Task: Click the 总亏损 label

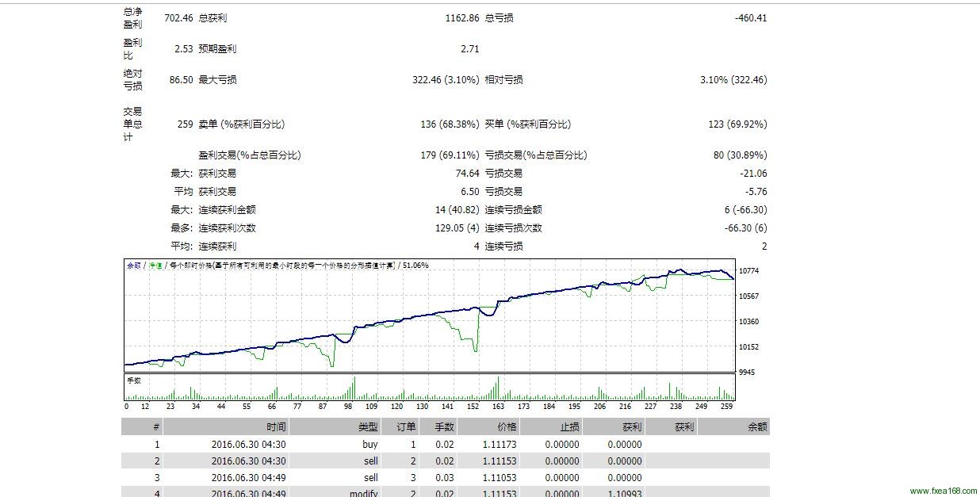Action: (499, 17)
